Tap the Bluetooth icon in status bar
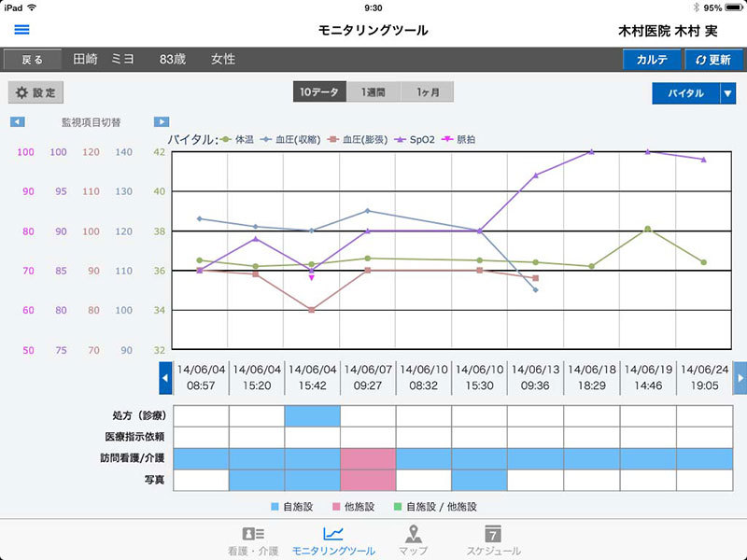The height and width of the screenshot is (560, 747). coord(696,7)
